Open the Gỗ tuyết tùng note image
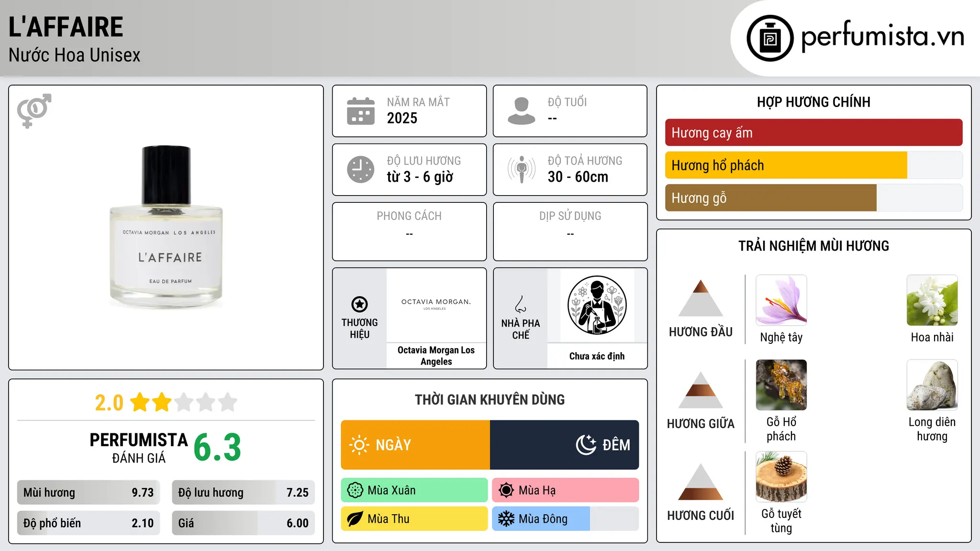 tap(781, 477)
